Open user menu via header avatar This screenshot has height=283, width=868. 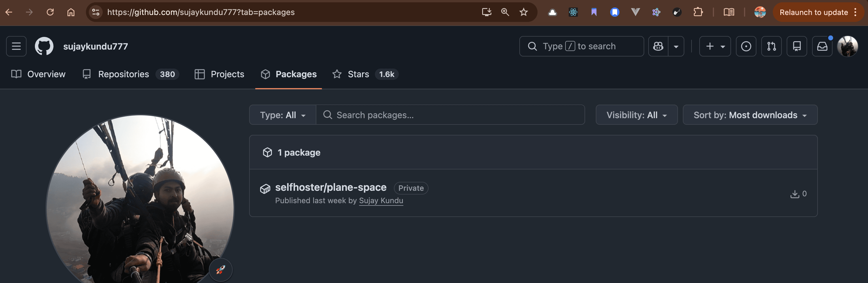[848, 46]
